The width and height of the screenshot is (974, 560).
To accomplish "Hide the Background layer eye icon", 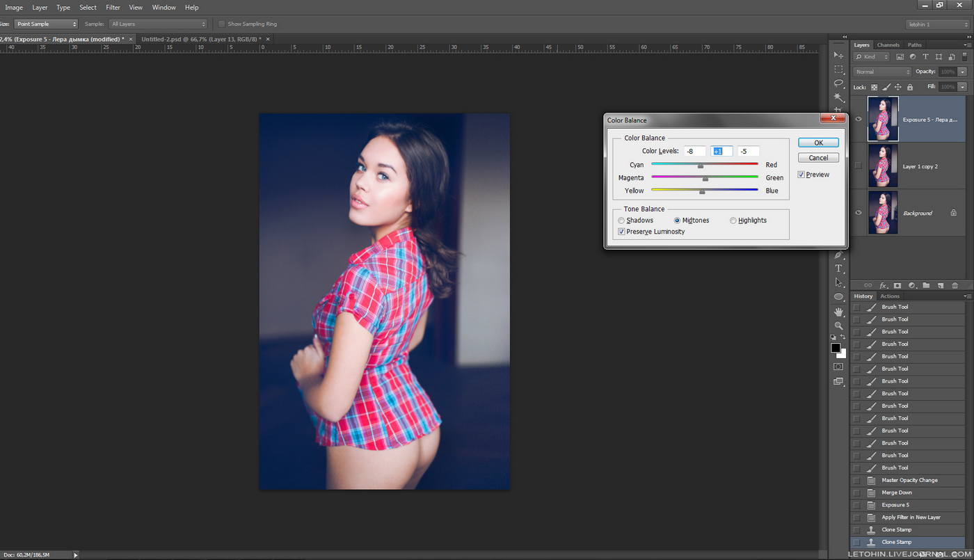I will tap(859, 213).
